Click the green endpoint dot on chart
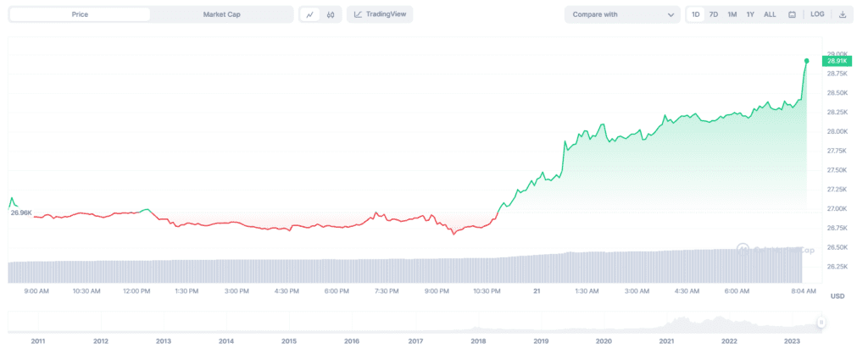Viewport: 868px width, 359px height. 807,61
